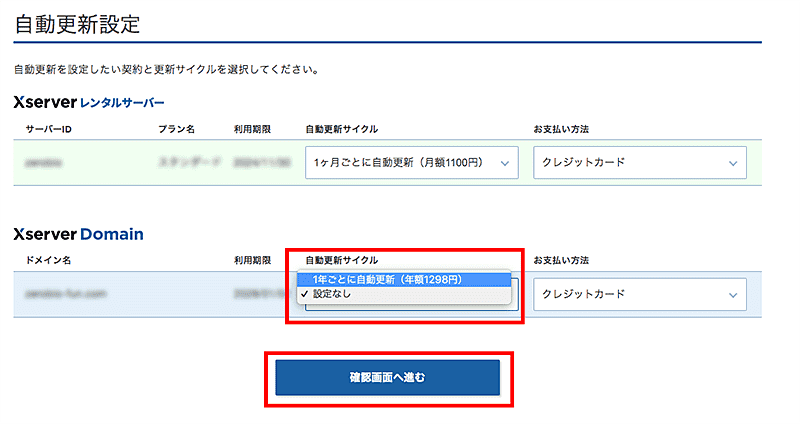The image size is (800, 424).
Task: Click the Xserver Domain logo
Action: point(79,234)
